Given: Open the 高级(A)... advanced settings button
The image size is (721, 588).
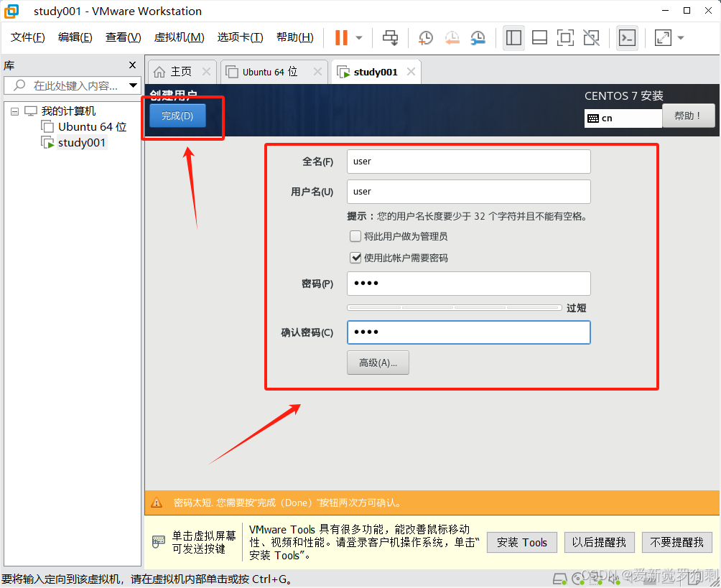Looking at the screenshot, I should tap(378, 363).
